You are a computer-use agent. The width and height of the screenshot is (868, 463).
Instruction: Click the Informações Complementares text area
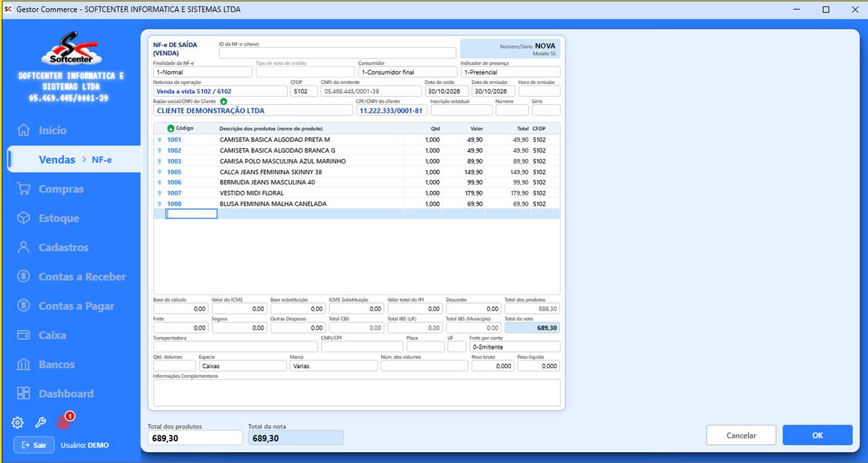pos(357,393)
